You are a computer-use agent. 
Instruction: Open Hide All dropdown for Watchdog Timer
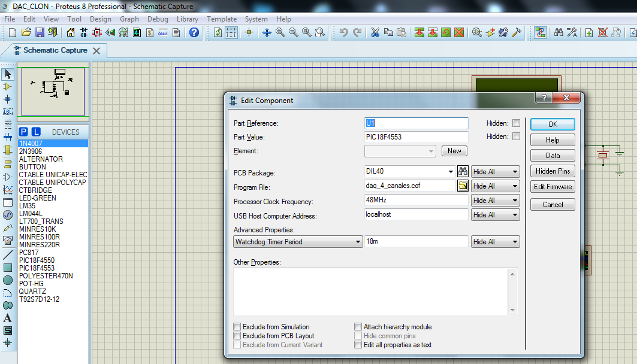click(x=495, y=242)
